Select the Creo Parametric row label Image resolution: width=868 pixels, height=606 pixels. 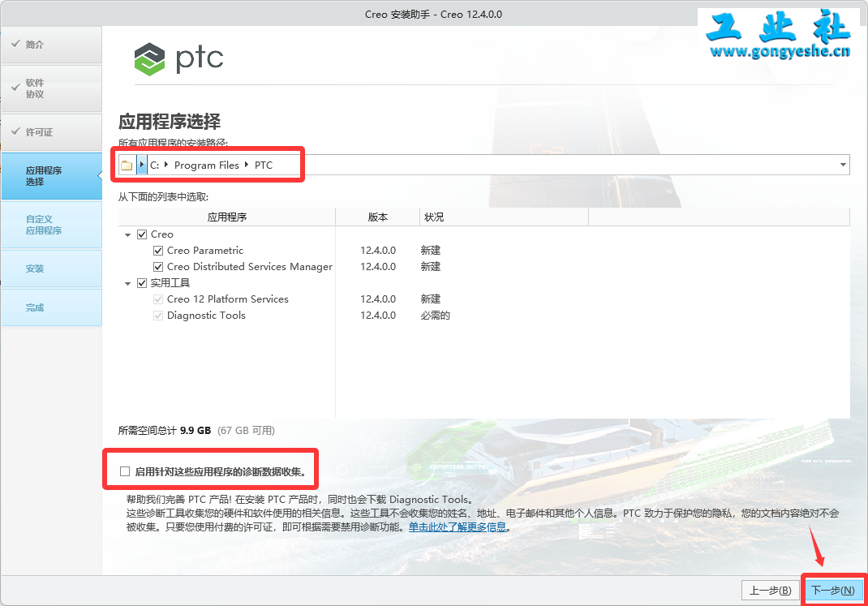(x=204, y=251)
